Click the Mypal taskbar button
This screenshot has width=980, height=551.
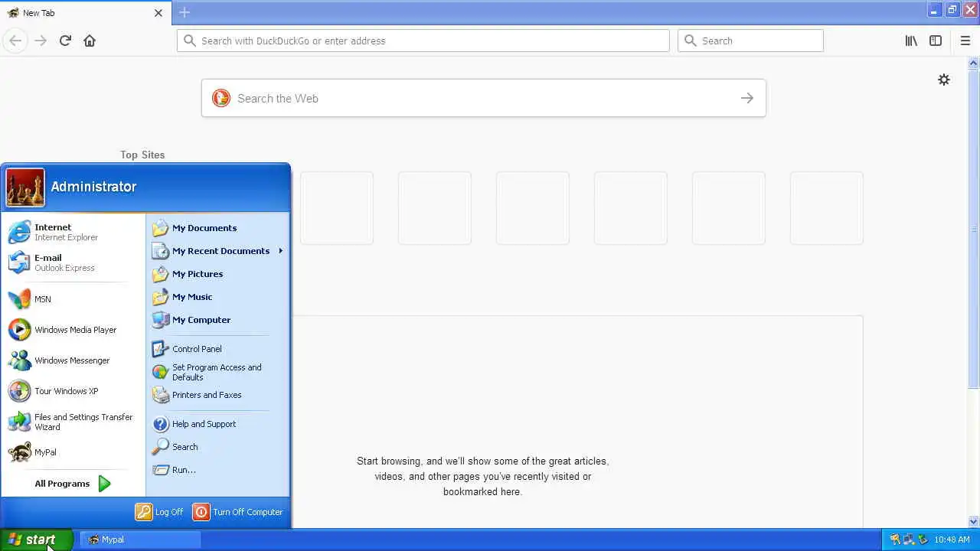[x=140, y=540]
